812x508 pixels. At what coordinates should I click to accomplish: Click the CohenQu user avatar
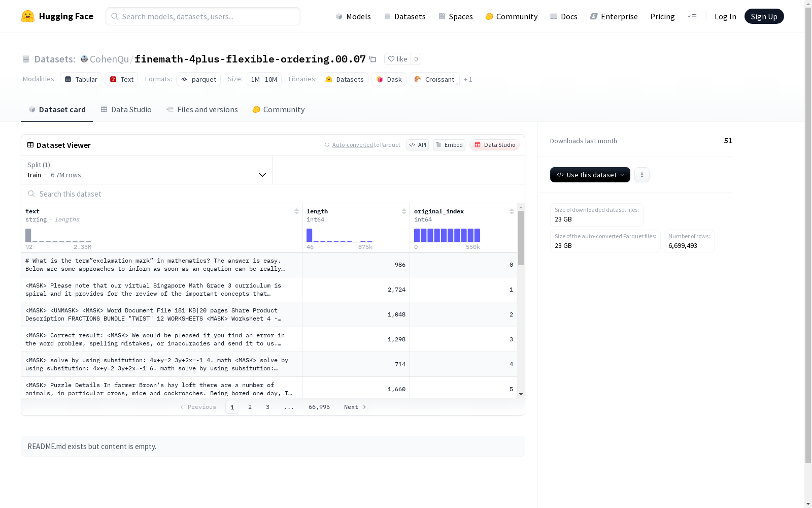(84, 59)
